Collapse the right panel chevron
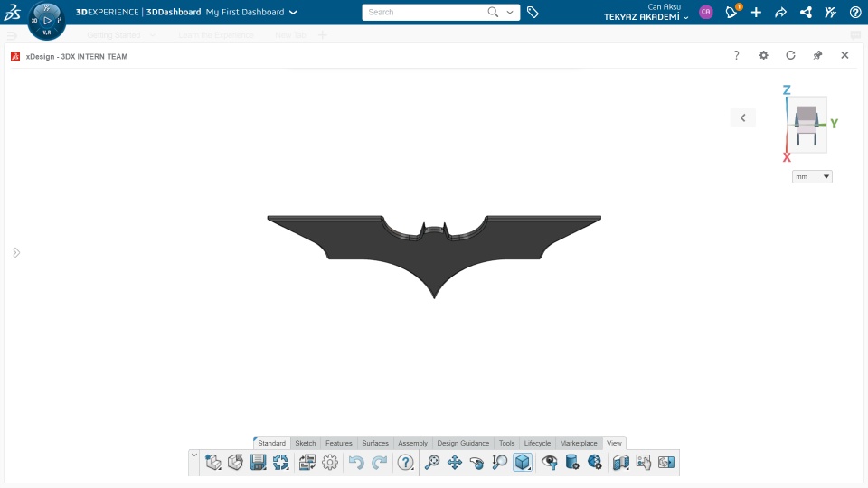868x488 pixels. point(743,117)
